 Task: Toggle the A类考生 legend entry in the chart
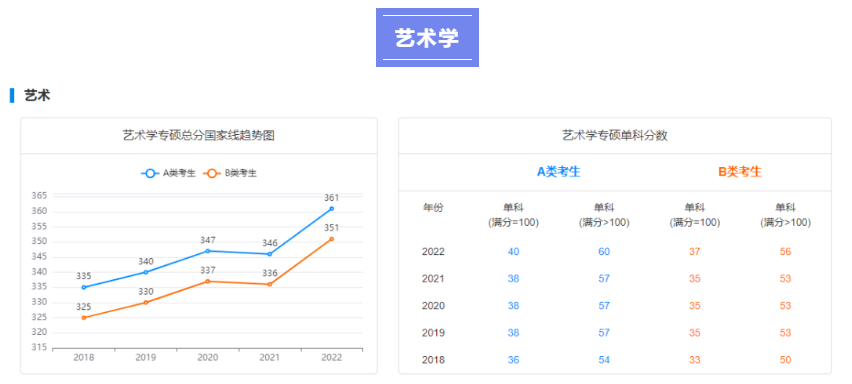(x=168, y=173)
